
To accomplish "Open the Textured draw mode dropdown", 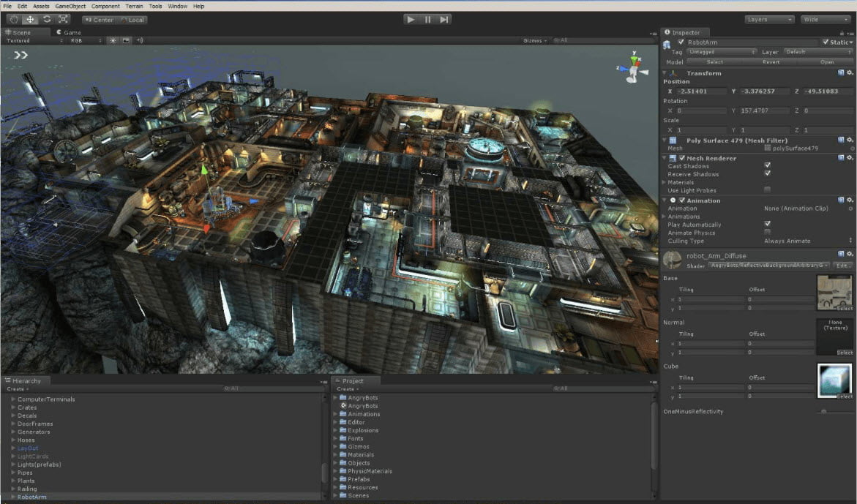I will click(34, 40).
